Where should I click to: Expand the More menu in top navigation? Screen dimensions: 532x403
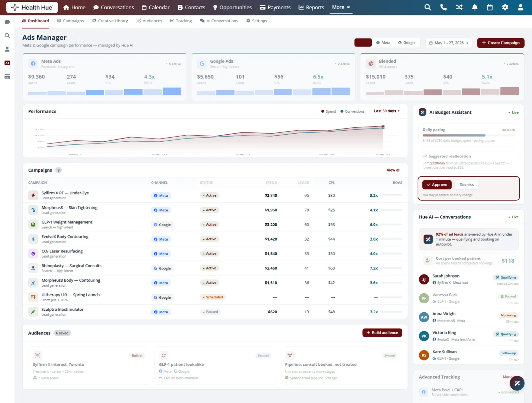(341, 7)
